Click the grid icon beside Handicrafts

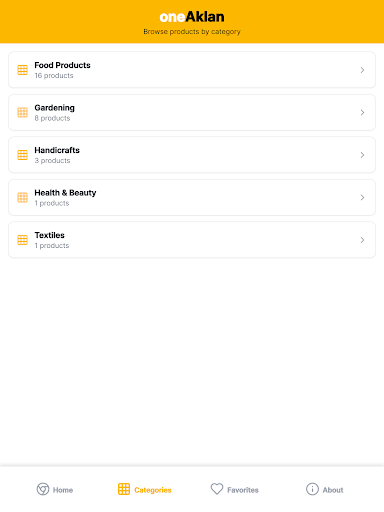(x=22, y=155)
